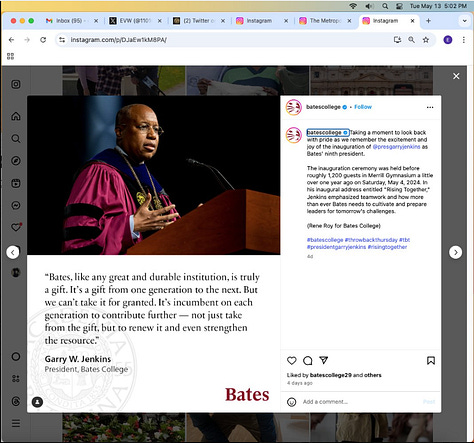Open emoji picker in comment box
The height and width of the screenshot is (443, 474).
pyautogui.click(x=291, y=402)
